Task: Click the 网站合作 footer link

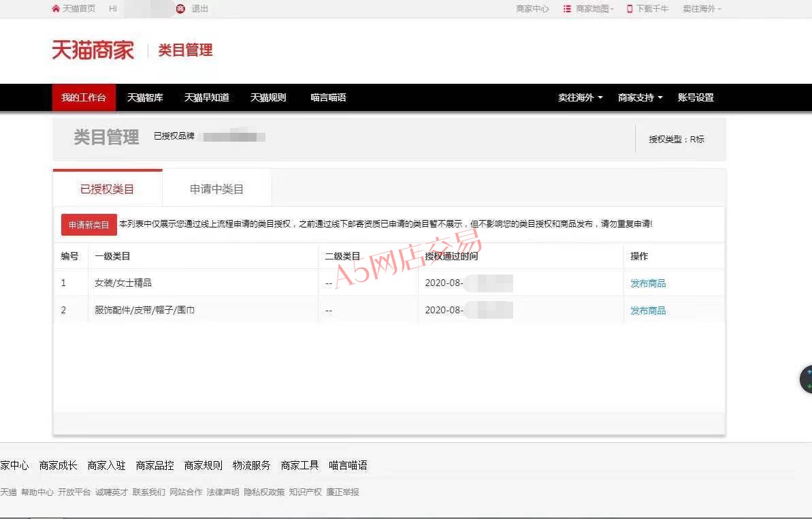Action: [x=186, y=492]
